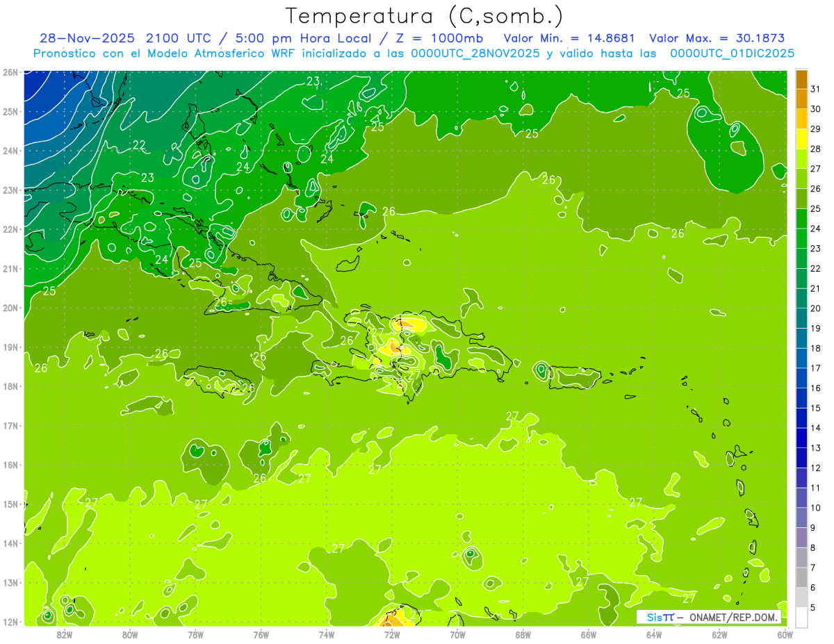The height and width of the screenshot is (644, 834).
Task: Click the "Temperatura (C,somb.)" title
Action: tap(425, 16)
